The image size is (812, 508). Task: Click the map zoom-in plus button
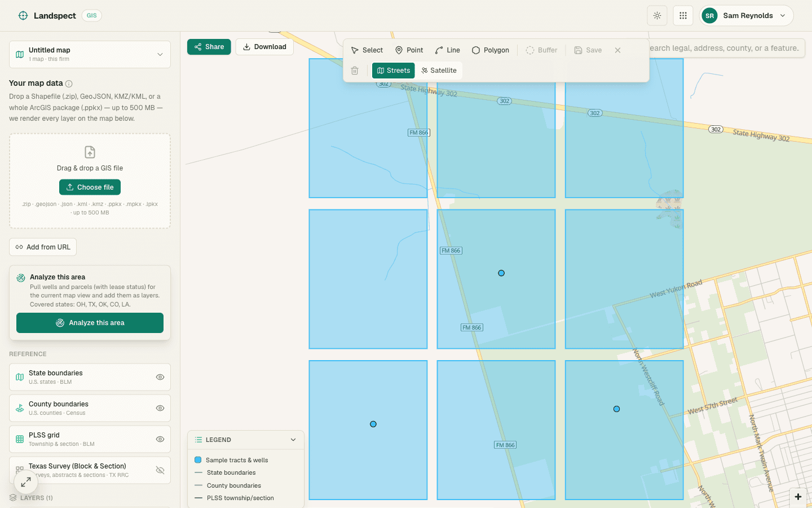(x=798, y=497)
